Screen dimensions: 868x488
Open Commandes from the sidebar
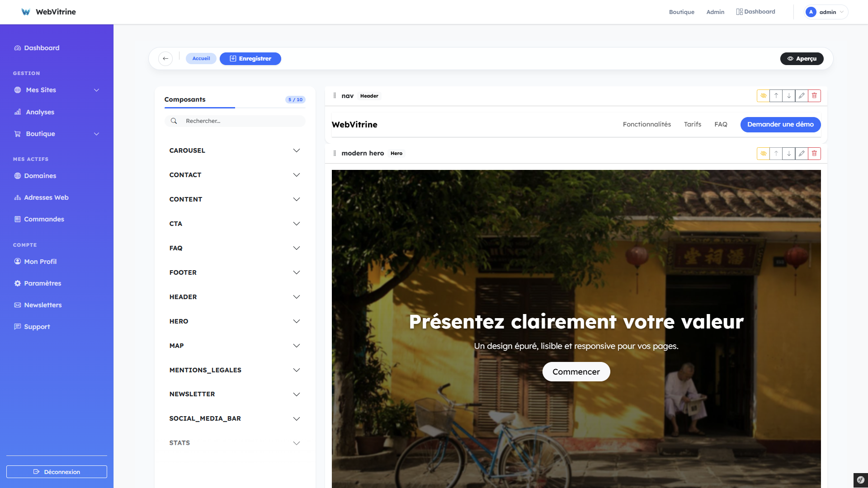(x=44, y=219)
